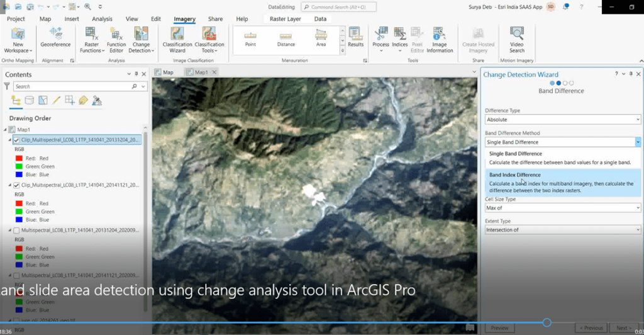Open wizard help question mark
This screenshot has height=335, width=644.
click(616, 74)
